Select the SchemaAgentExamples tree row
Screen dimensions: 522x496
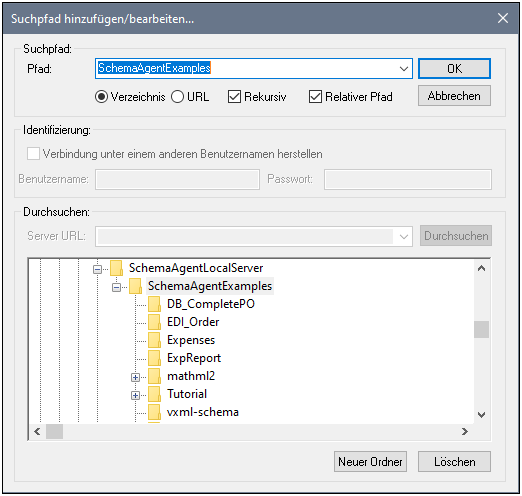[210, 286]
